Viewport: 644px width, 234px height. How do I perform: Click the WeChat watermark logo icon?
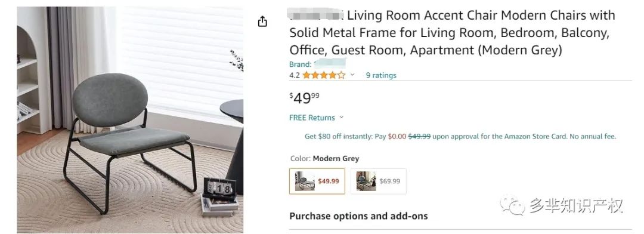512,205
